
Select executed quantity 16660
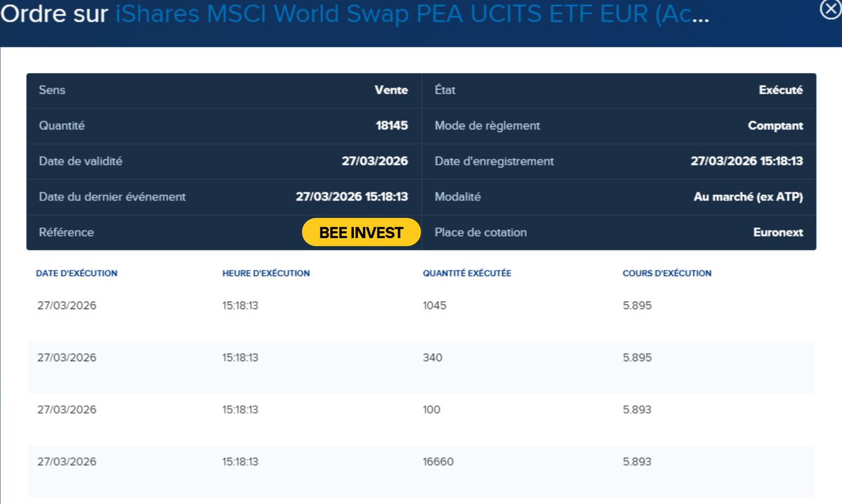pos(438,462)
